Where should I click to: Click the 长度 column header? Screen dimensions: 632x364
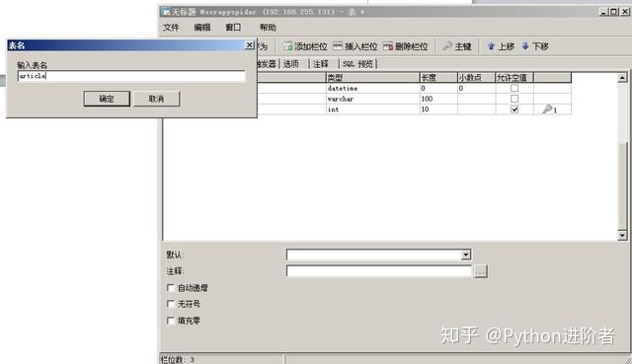point(438,78)
